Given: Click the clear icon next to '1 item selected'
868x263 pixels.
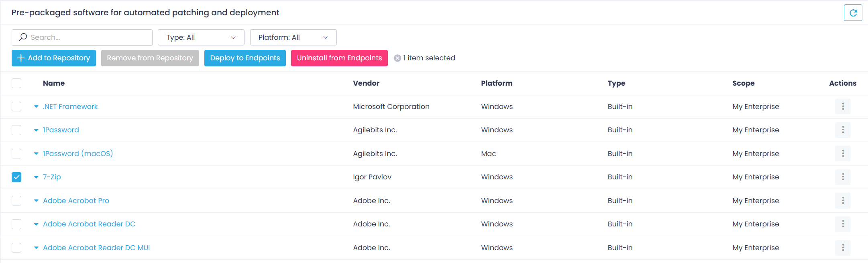Looking at the screenshot, I should click(x=397, y=58).
